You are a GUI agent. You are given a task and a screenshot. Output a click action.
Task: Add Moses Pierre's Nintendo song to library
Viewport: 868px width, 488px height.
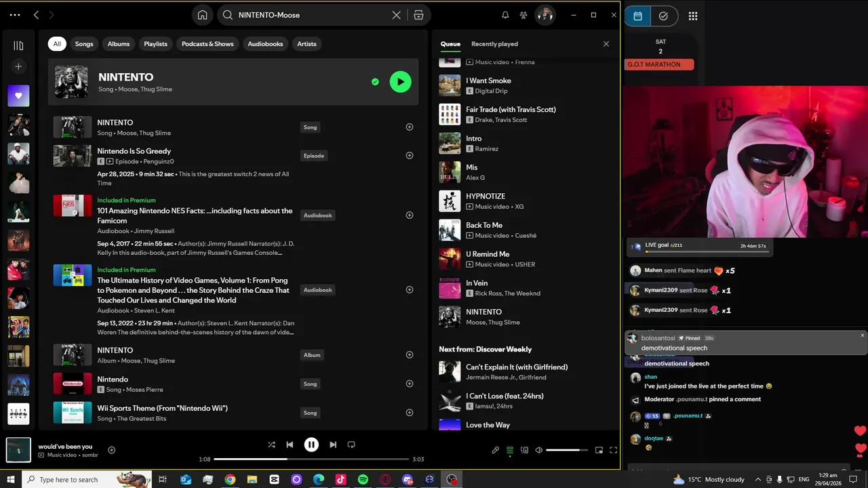409,384
